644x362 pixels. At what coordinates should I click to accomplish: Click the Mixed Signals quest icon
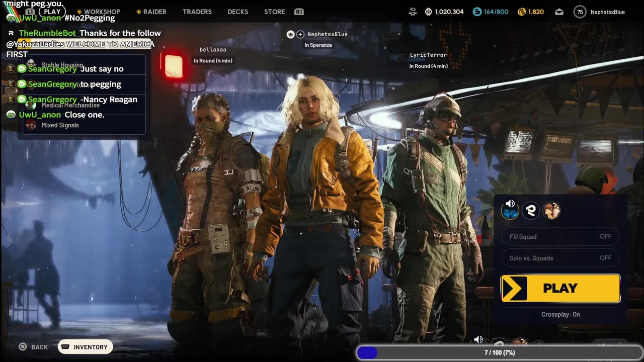[x=31, y=125]
